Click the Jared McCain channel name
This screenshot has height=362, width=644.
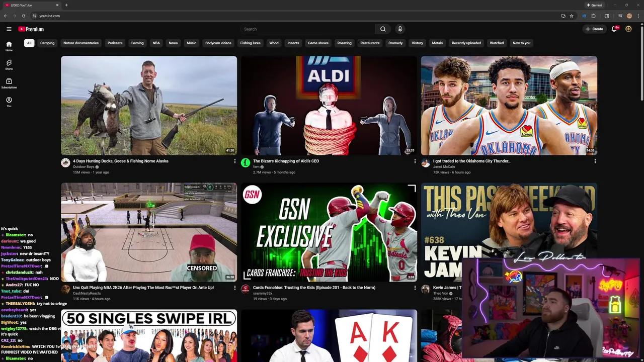pos(444,167)
